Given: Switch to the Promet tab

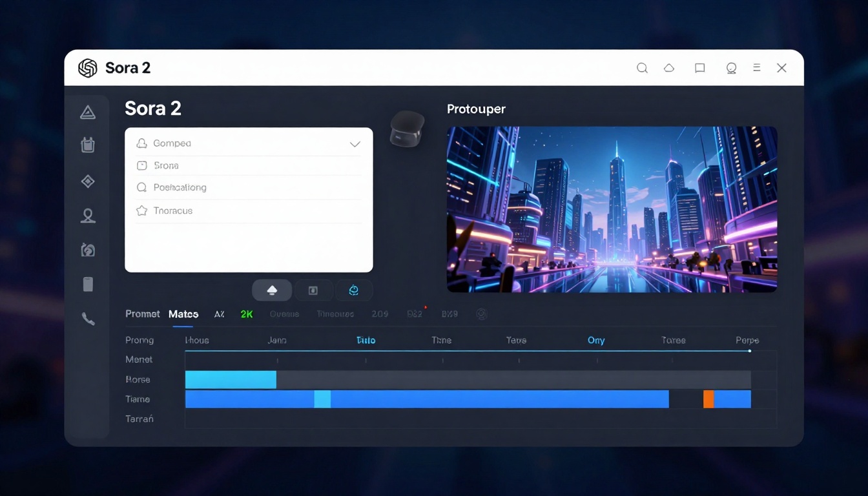Looking at the screenshot, I should [x=142, y=314].
